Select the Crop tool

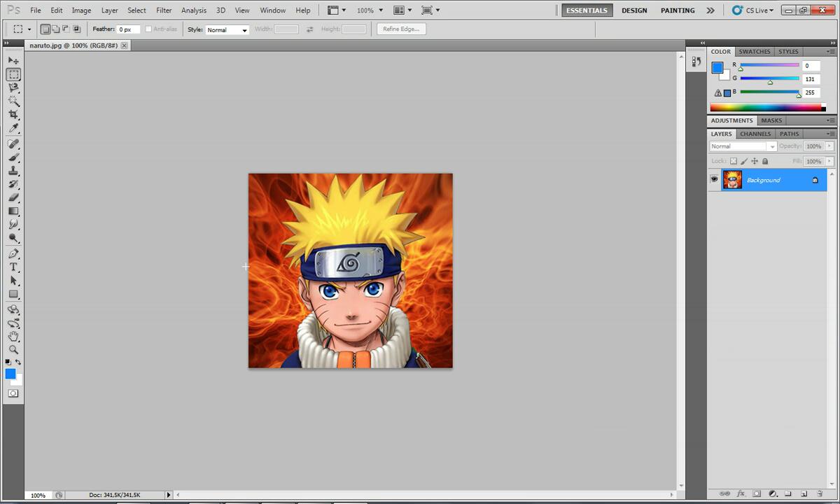(13, 115)
